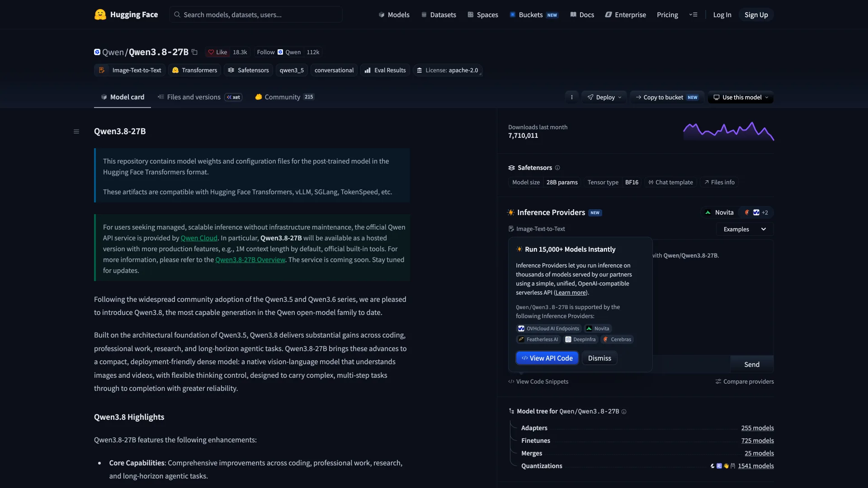This screenshot has height=488, width=868.
Task: Open the extra navigation menu icon
Action: pos(693,14)
